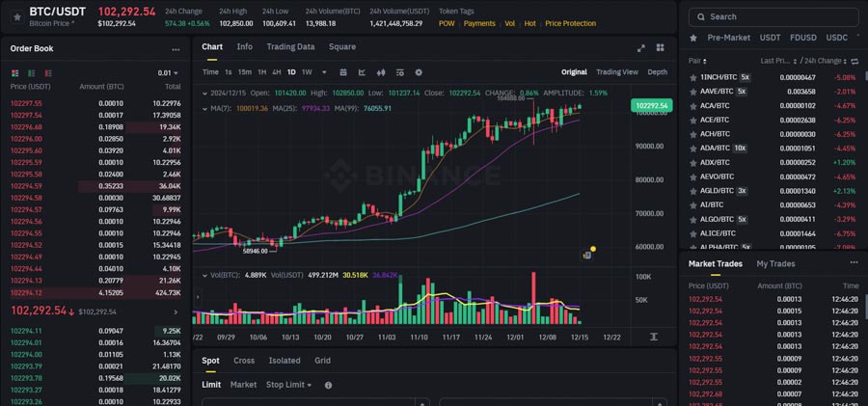Expand volume panel side arrow
This screenshot has height=406, width=868.
click(197, 297)
